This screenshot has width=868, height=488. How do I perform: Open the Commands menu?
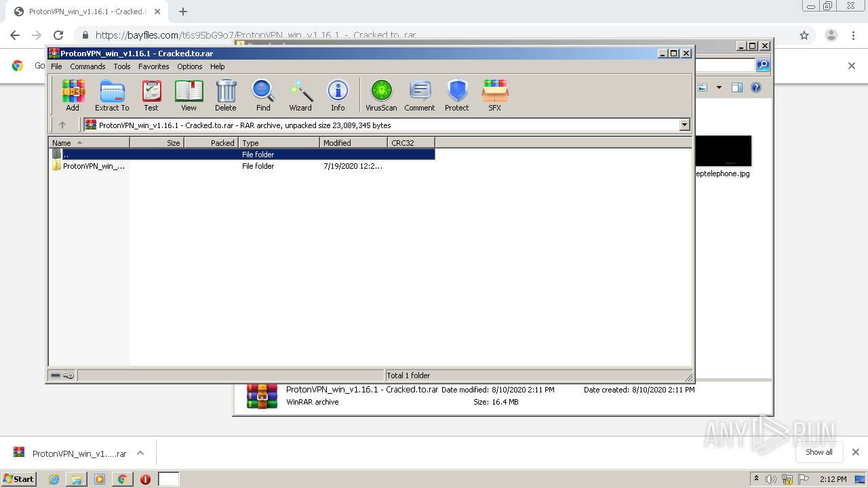[87, 66]
